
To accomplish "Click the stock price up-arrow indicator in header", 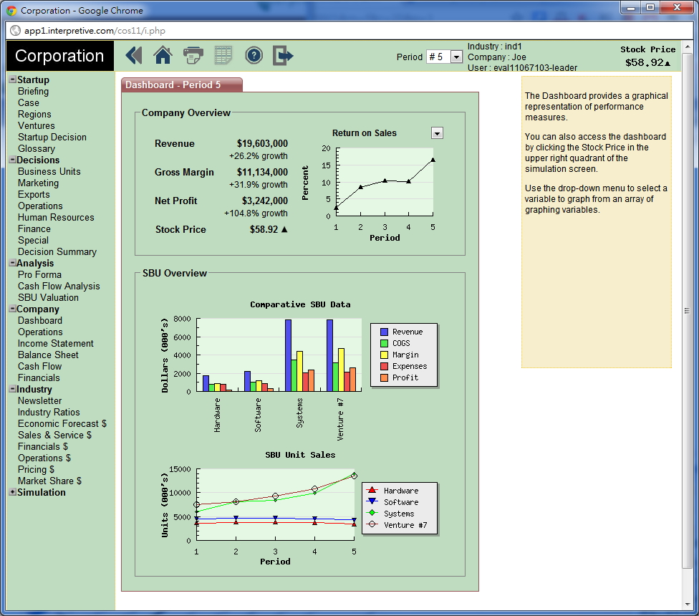I will tap(667, 63).
